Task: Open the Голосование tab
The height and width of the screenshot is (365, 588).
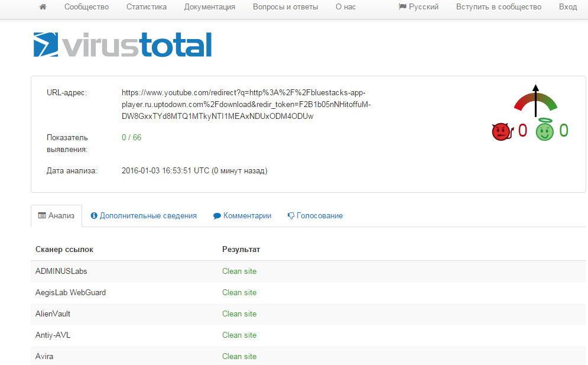Action: pos(315,215)
